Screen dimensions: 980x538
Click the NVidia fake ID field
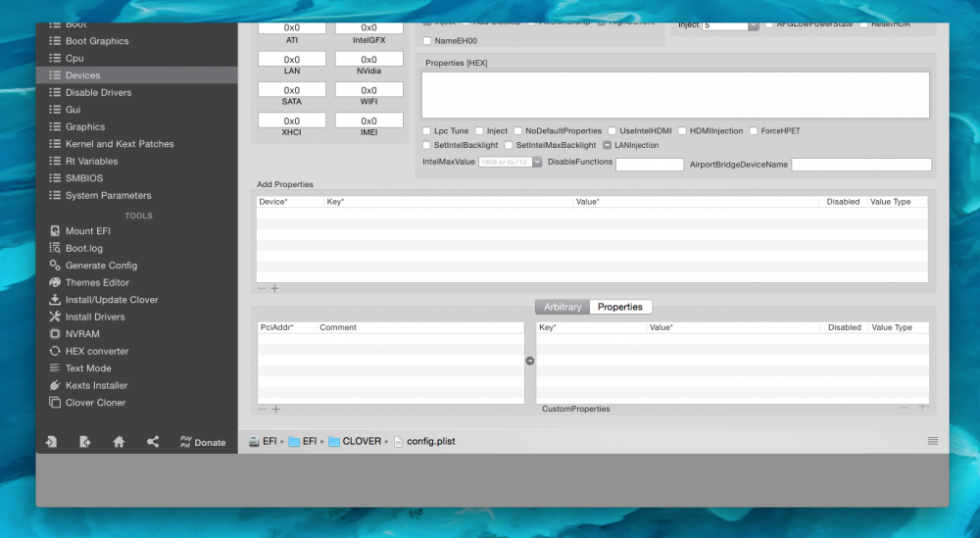368,60
